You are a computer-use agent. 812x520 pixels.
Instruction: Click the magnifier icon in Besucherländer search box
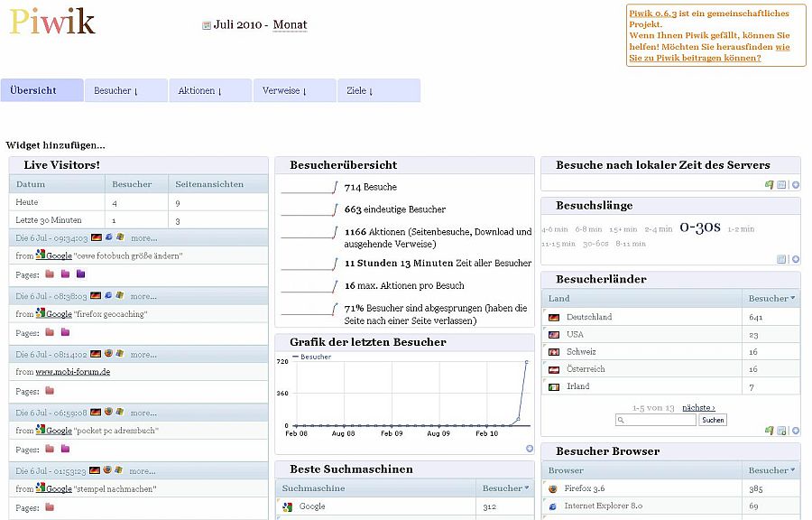620,419
